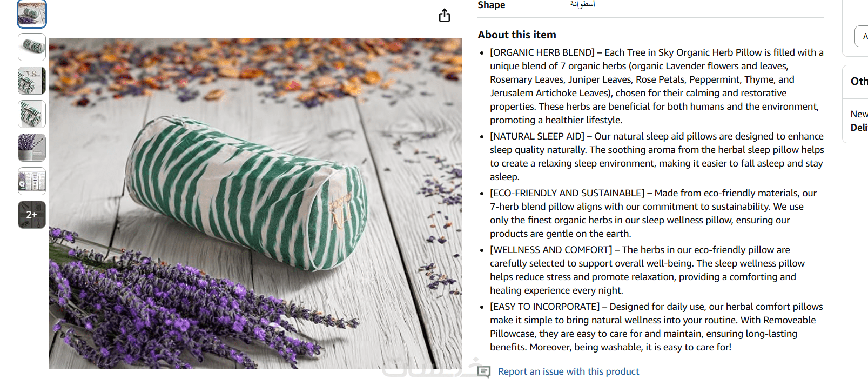Image resolution: width=868 pixels, height=385 pixels.
Task: Select the second thumbnail, pillow on white
Action: tap(32, 47)
